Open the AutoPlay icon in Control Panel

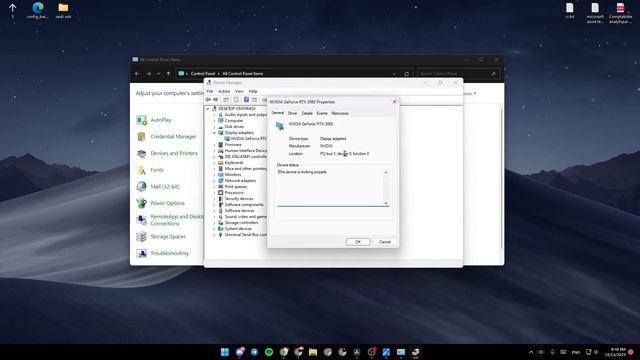click(142, 120)
